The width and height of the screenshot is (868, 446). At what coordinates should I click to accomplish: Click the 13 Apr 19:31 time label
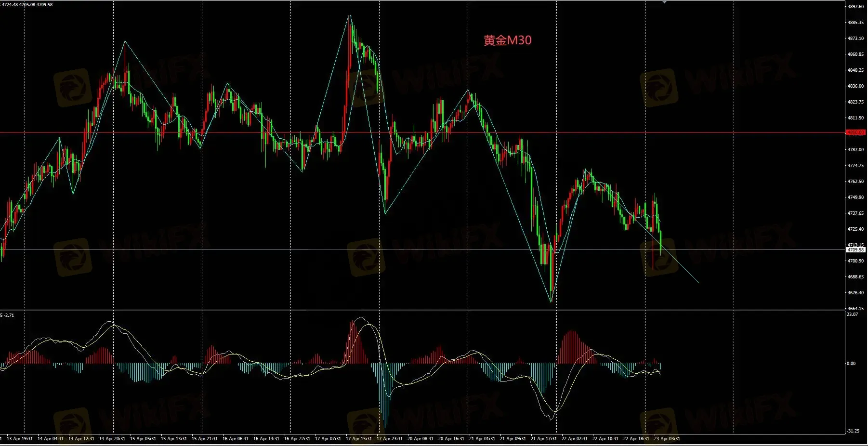tap(20, 439)
